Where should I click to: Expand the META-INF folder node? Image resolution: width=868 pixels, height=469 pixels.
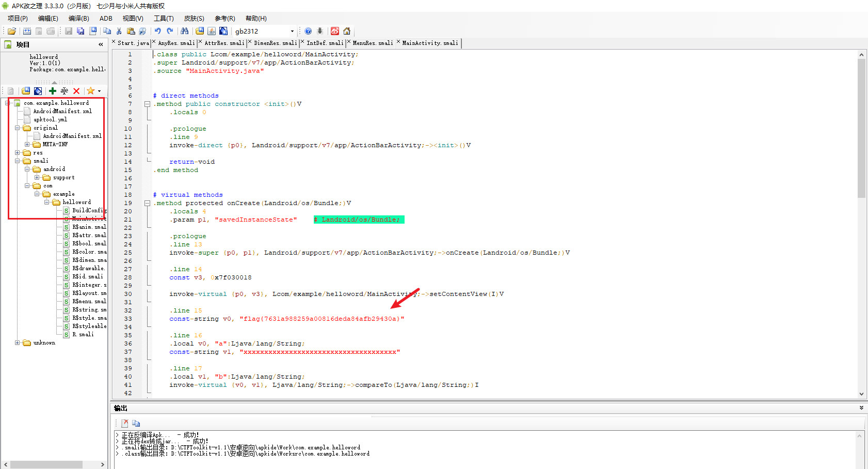pos(27,144)
